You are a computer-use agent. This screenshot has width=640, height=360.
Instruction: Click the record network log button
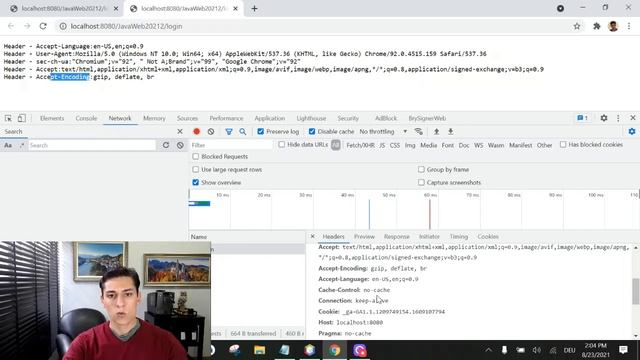(x=196, y=131)
